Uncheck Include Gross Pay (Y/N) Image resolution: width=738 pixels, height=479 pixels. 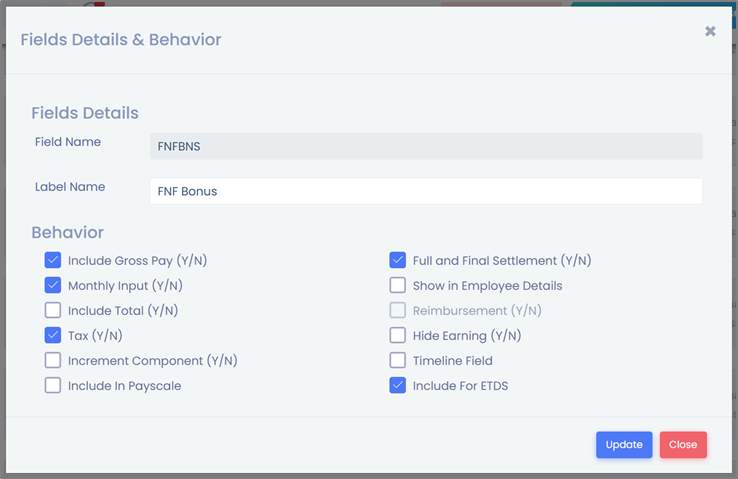click(x=53, y=261)
